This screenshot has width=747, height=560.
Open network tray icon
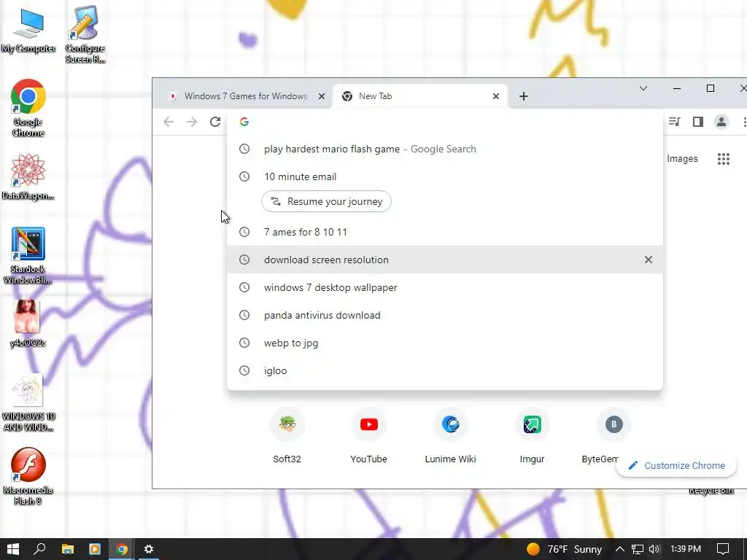pos(638,549)
